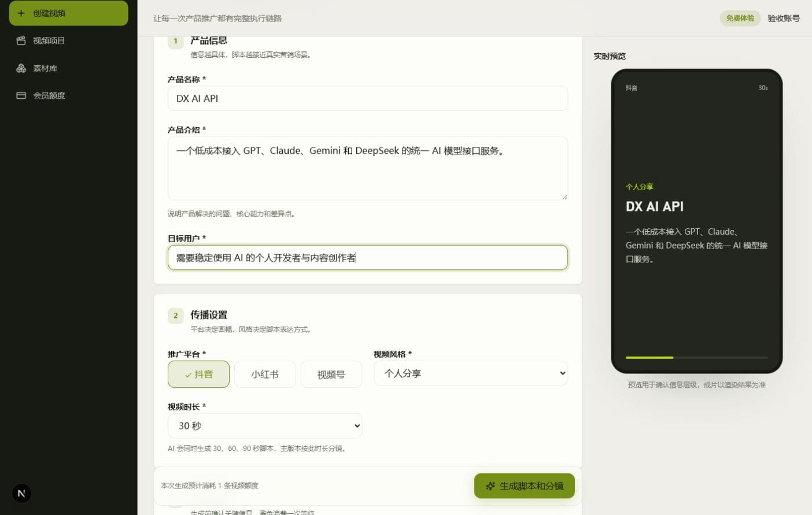Click the 素材库 sidebar icon
This screenshot has width=812, height=515.
(x=21, y=68)
